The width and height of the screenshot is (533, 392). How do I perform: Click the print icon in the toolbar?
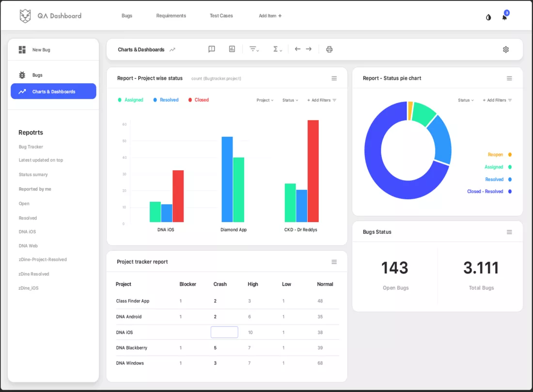[329, 49]
